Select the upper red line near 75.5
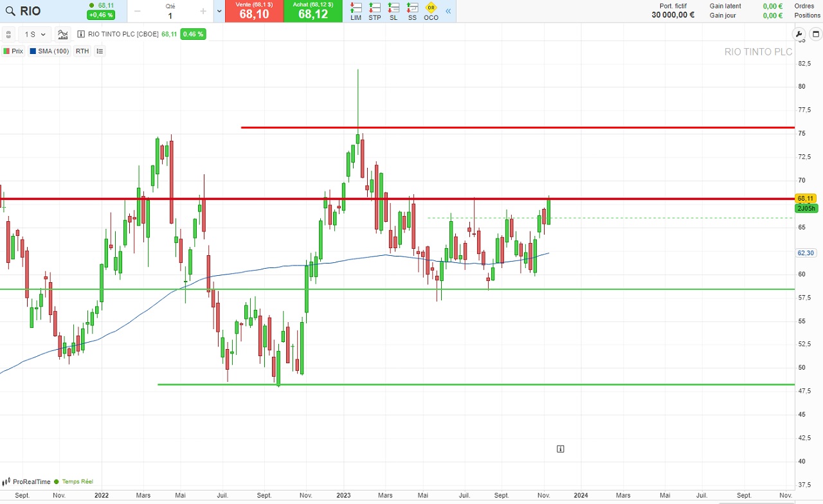The height and width of the screenshot is (504, 823). 518,127
